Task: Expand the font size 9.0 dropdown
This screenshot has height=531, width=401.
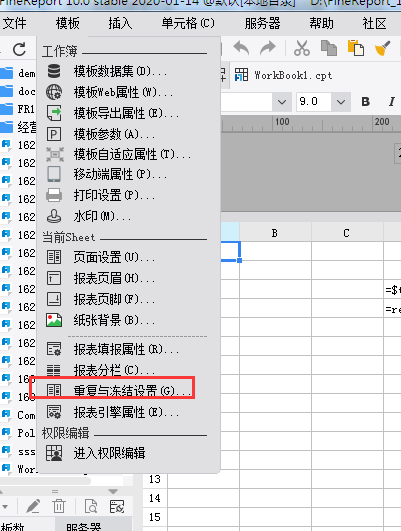Action: point(341,102)
